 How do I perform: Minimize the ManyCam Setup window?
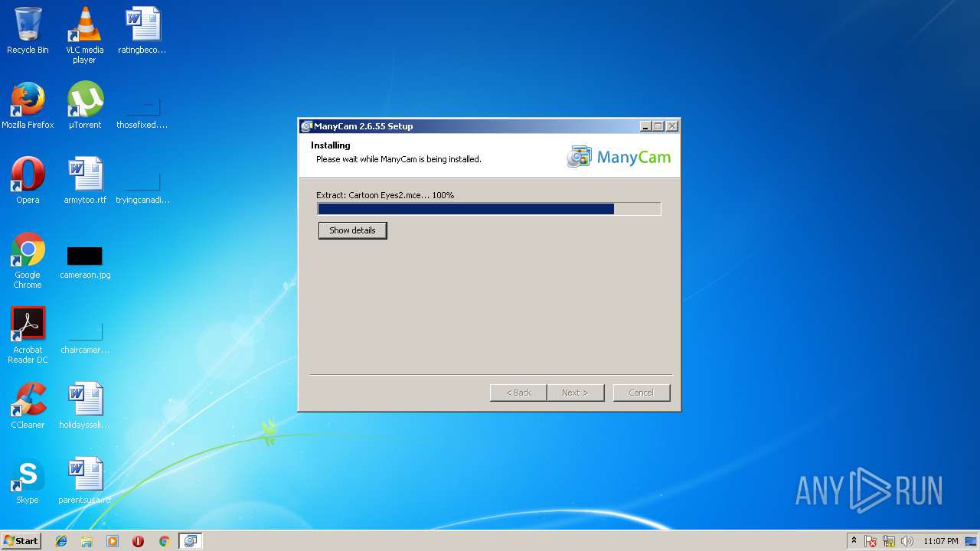[x=645, y=126]
